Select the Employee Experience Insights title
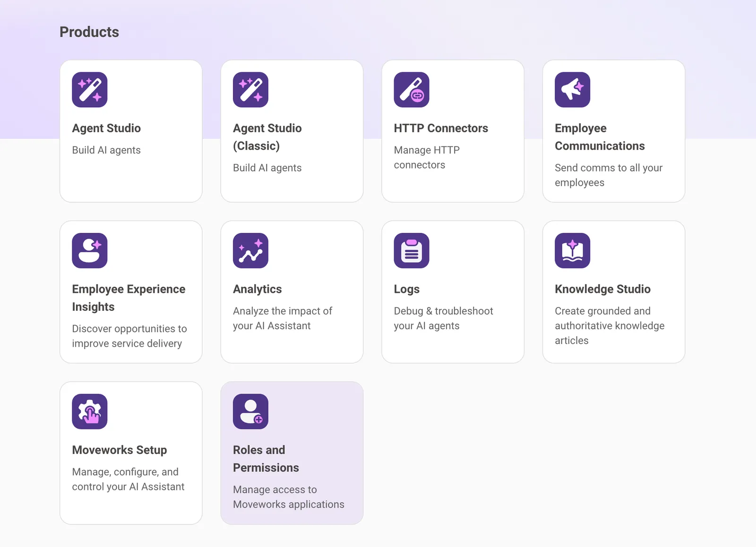The width and height of the screenshot is (756, 547). tap(129, 298)
